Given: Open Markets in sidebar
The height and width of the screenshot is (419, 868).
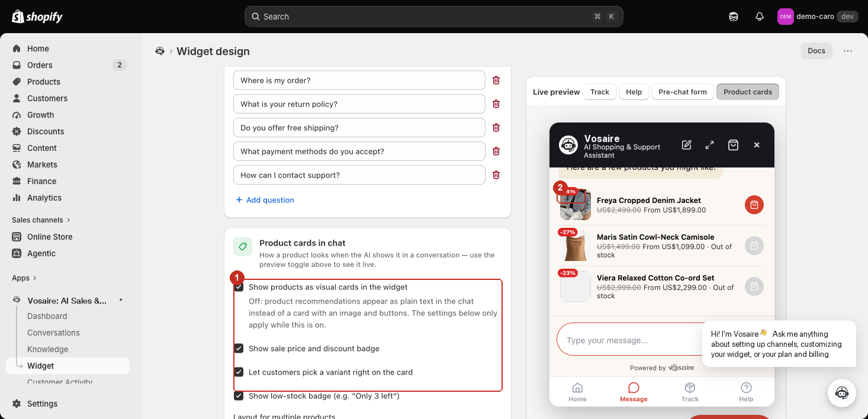Looking at the screenshot, I should click(x=42, y=165).
